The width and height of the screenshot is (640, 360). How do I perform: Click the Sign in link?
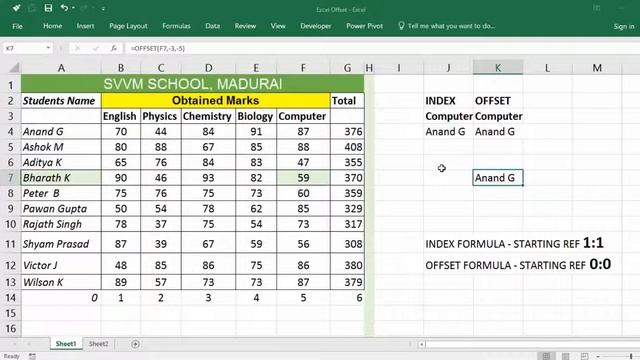(x=624, y=27)
